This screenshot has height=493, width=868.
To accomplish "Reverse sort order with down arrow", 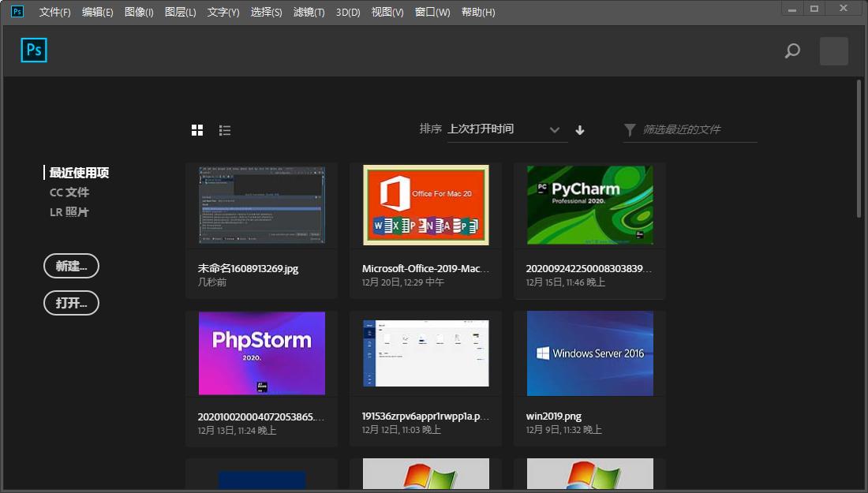I will [580, 130].
